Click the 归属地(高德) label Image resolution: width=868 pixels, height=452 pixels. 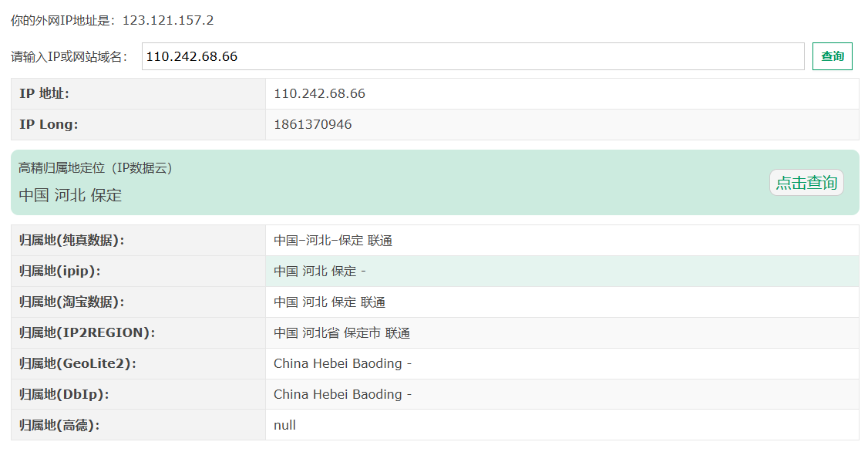point(60,426)
